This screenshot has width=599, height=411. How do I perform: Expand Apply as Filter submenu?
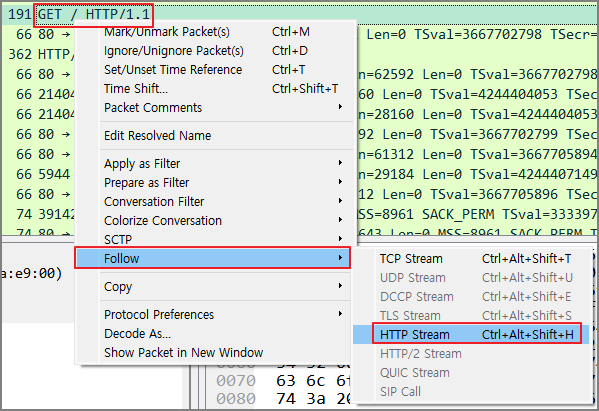[x=214, y=163]
